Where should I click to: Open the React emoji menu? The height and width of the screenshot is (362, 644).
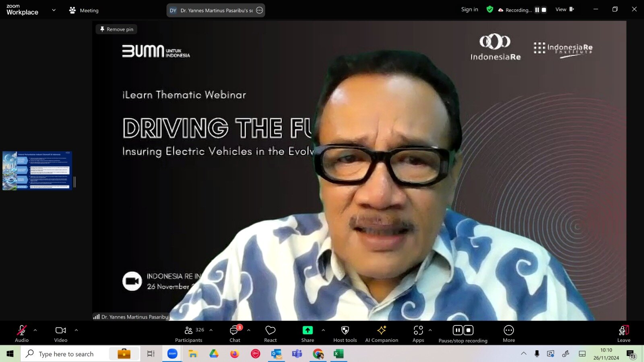270,334
